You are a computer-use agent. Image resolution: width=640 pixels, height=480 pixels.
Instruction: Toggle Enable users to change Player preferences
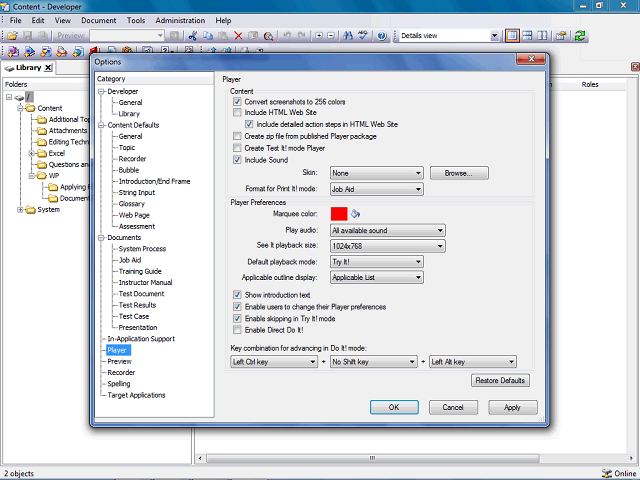click(x=237, y=307)
